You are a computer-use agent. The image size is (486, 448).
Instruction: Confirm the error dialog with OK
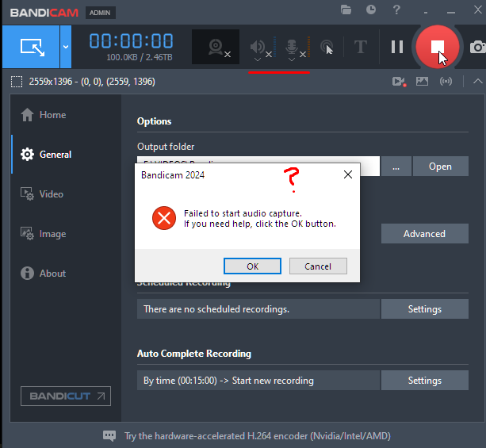pyautogui.click(x=252, y=266)
